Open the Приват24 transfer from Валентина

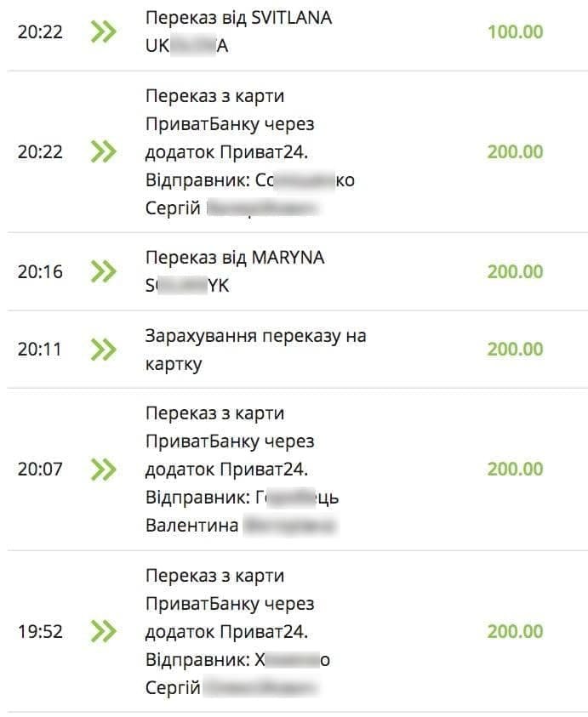(x=243, y=469)
